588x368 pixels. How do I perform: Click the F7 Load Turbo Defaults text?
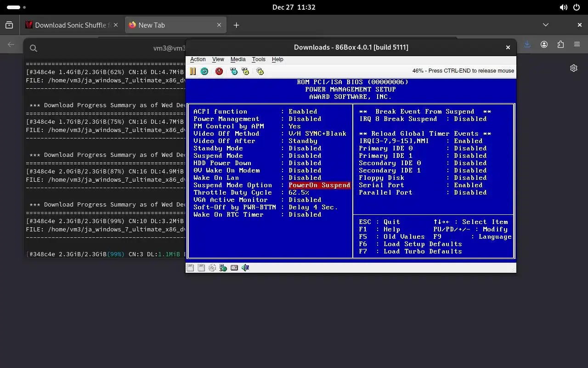tap(411, 252)
